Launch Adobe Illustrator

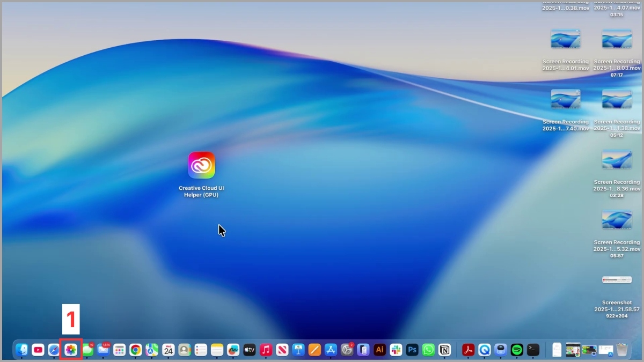(379, 350)
